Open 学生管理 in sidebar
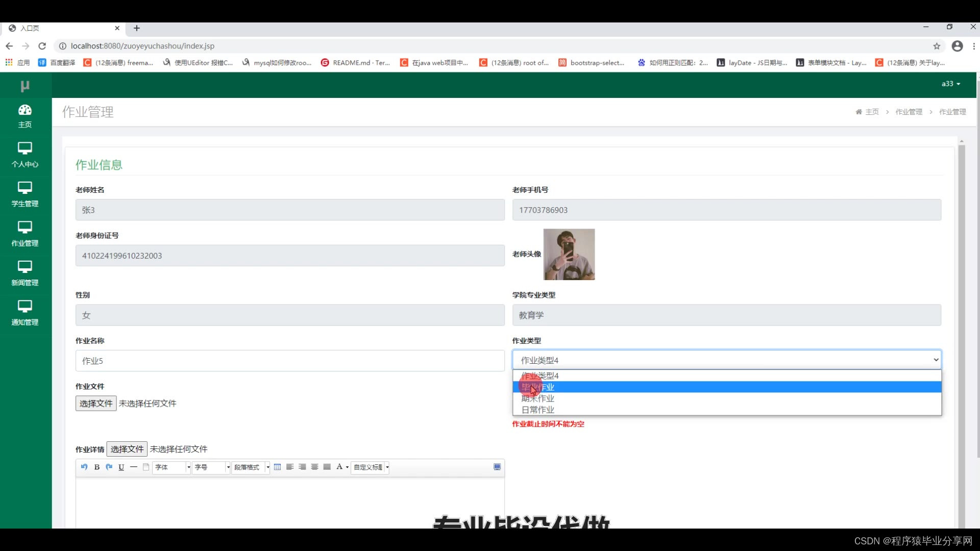This screenshot has height=551, width=980. pos(25,194)
